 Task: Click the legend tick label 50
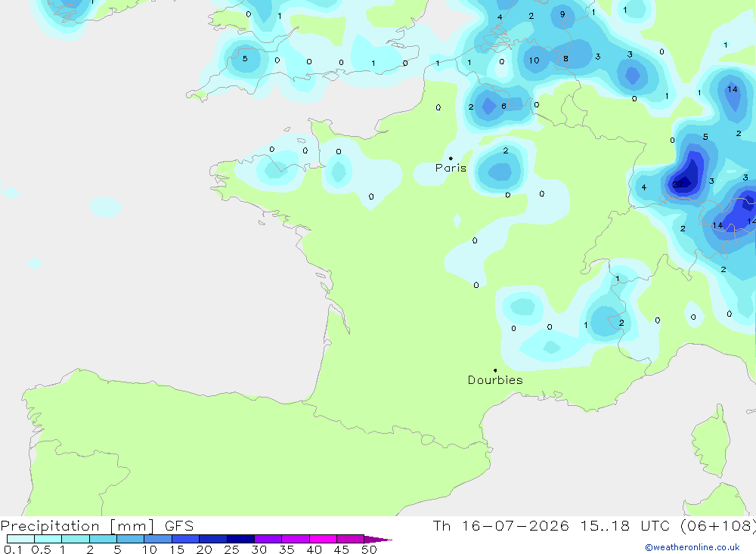click(369, 549)
